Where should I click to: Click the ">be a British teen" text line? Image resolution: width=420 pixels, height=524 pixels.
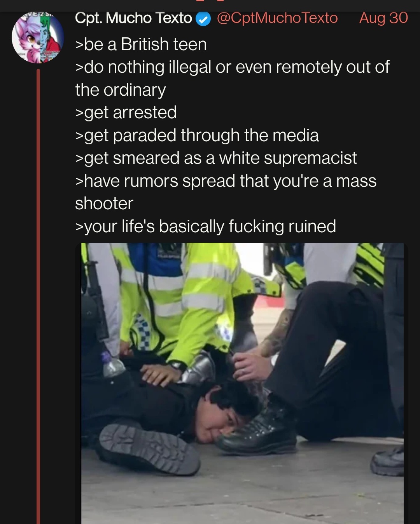tap(141, 44)
